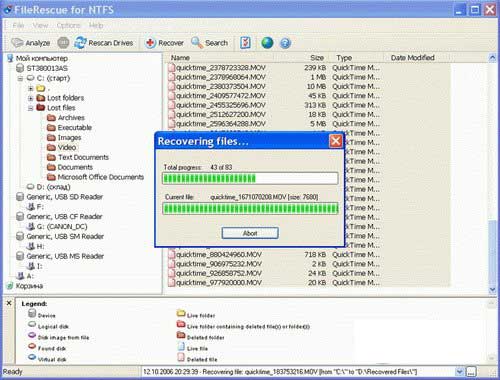Select the Корзина recycle bin item
This screenshot has width=500, height=380.
coord(29,286)
